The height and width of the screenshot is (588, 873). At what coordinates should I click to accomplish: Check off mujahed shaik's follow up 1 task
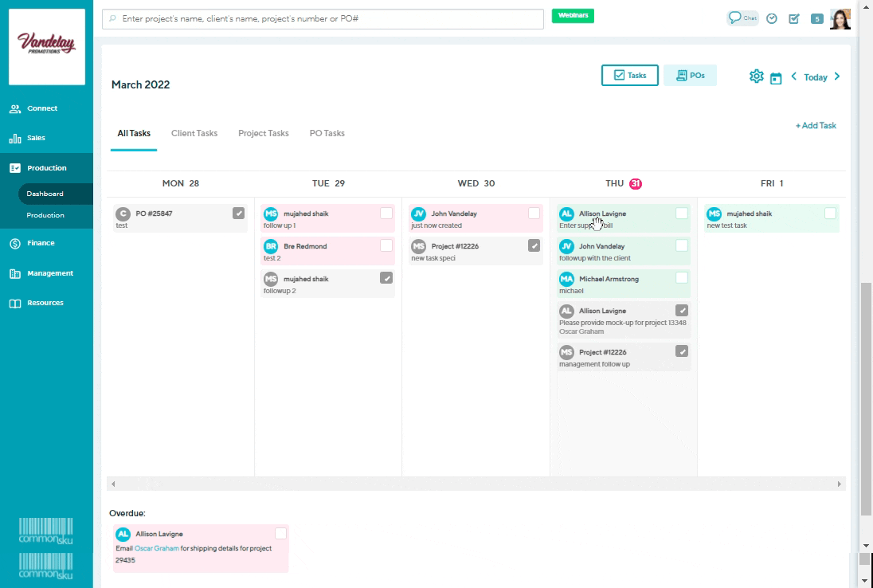[386, 214]
